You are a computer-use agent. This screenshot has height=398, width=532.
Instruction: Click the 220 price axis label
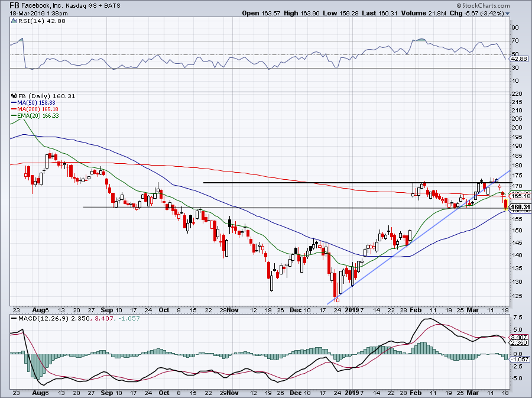517,94
